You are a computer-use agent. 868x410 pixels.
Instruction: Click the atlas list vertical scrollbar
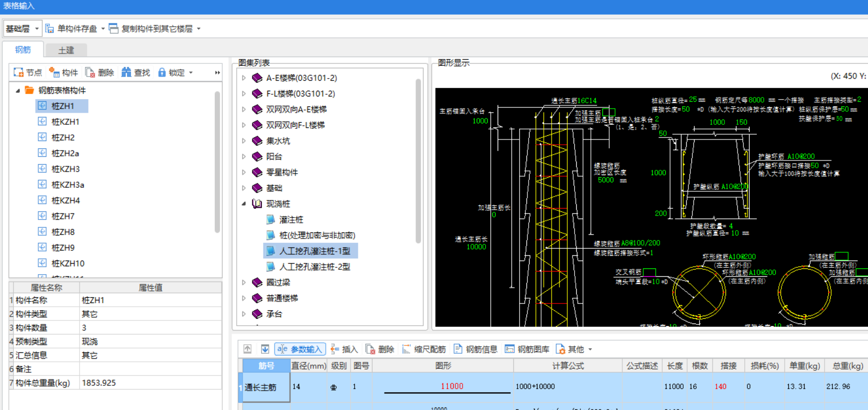(x=419, y=161)
